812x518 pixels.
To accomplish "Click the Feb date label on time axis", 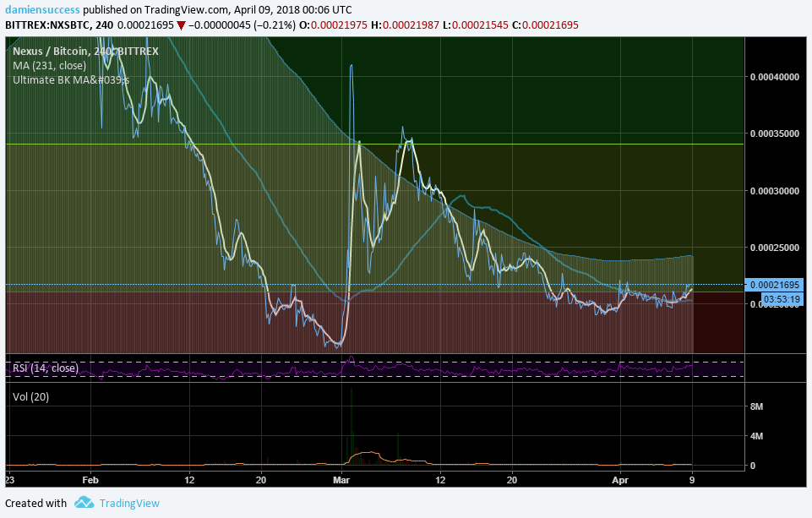I will (x=90, y=480).
